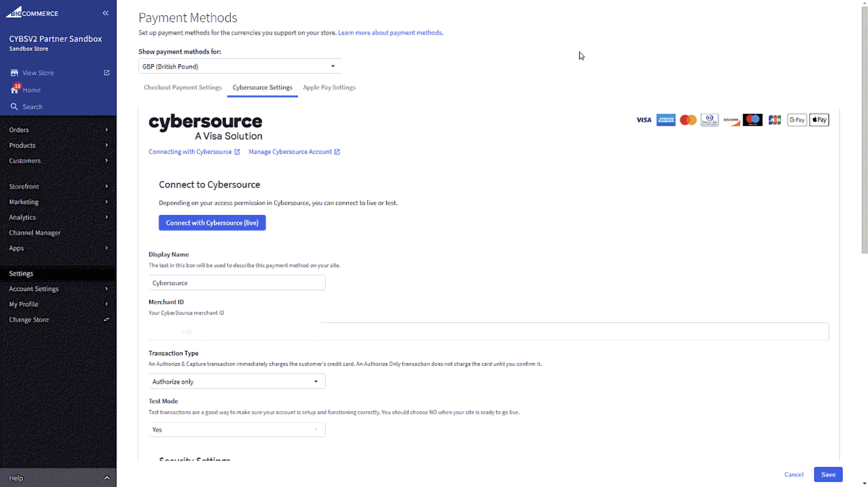The width and height of the screenshot is (868, 487).
Task: Click the View Store storefront icon
Action: click(14, 73)
